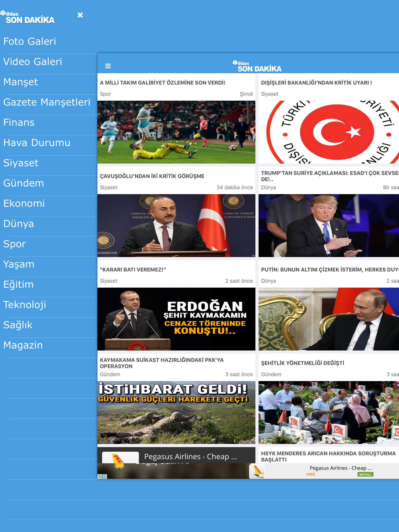Tap the Pegasus Airlines ad text
399x532 pixels.
coord(340,468)
